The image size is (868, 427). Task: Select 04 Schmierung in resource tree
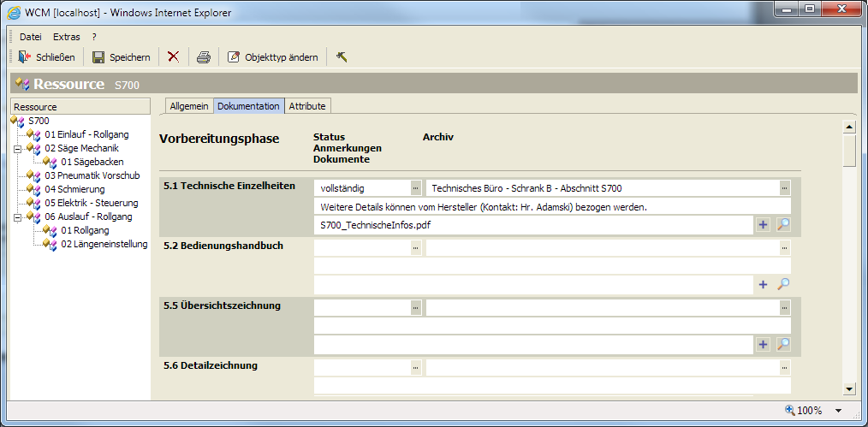pyautogui.click(x=74, y=189)
